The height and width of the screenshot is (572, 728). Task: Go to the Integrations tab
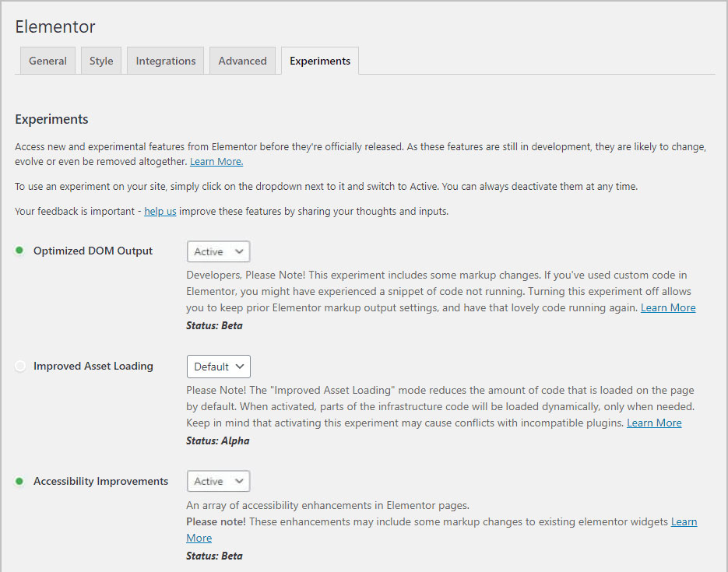[x=166, y=61]
